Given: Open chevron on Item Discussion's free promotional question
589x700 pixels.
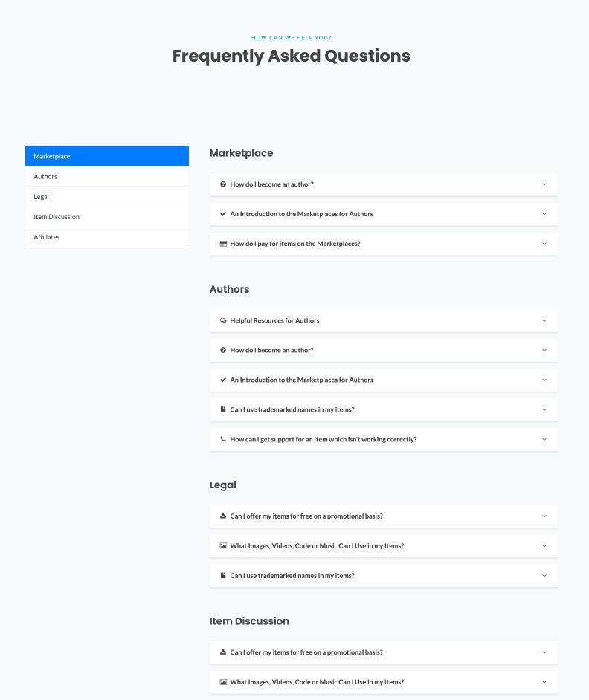Looking at the screenshot, I should tap(544, 652).
